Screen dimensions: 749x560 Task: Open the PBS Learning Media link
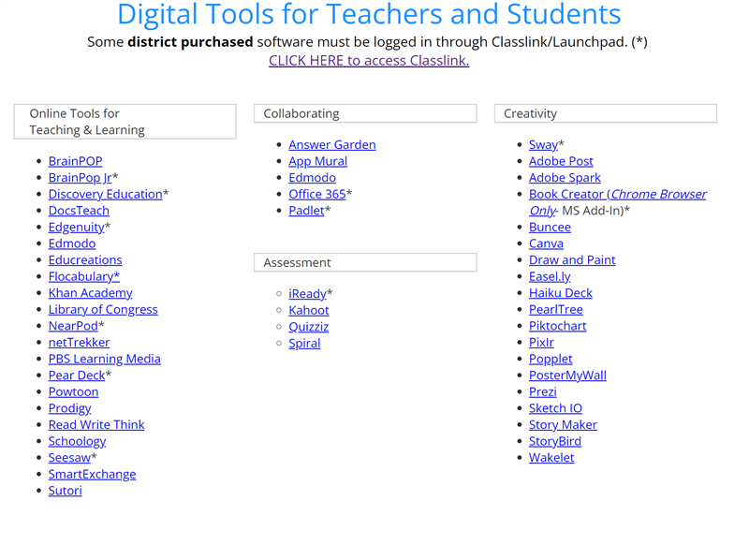(x=105, y=359)
